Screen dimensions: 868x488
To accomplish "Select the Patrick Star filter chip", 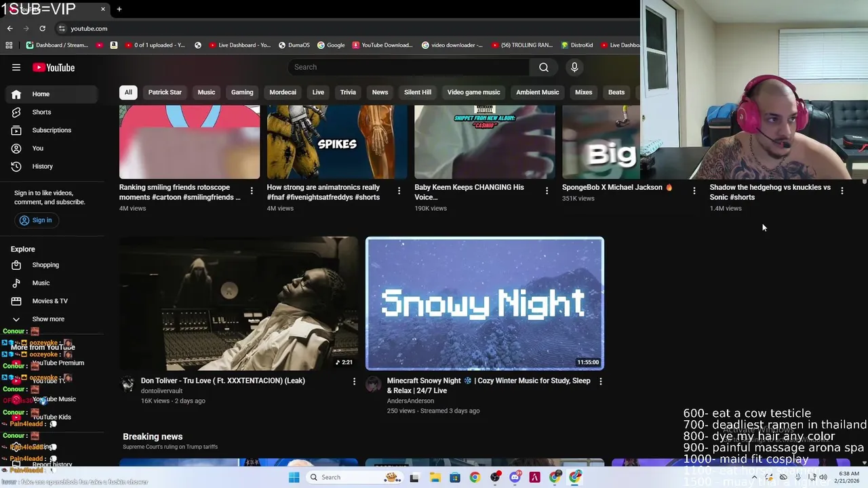I will pos(165,92).
